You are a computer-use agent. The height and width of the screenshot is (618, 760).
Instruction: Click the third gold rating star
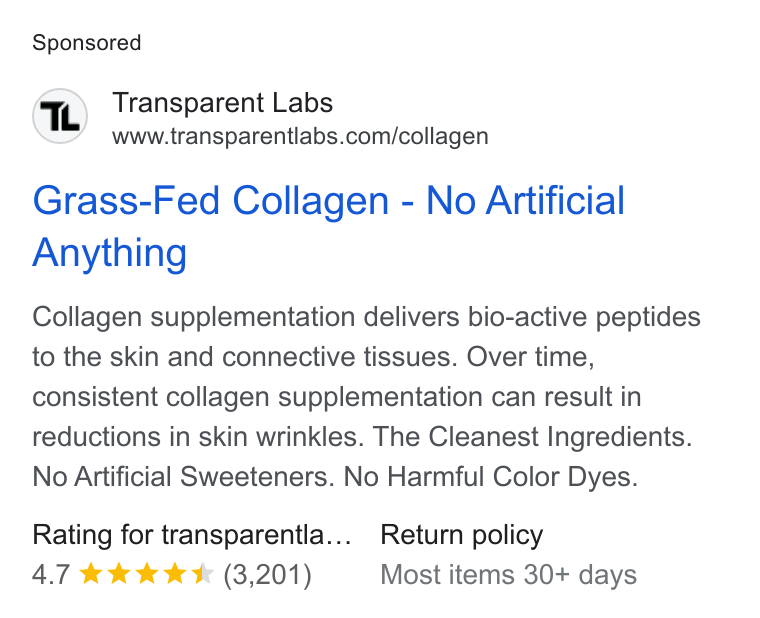(146, 574)
